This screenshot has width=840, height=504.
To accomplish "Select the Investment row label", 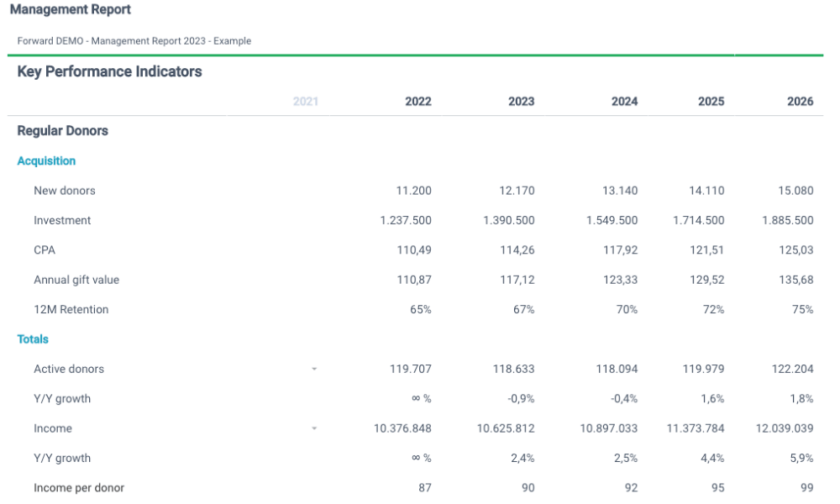I will click(62, 220).
